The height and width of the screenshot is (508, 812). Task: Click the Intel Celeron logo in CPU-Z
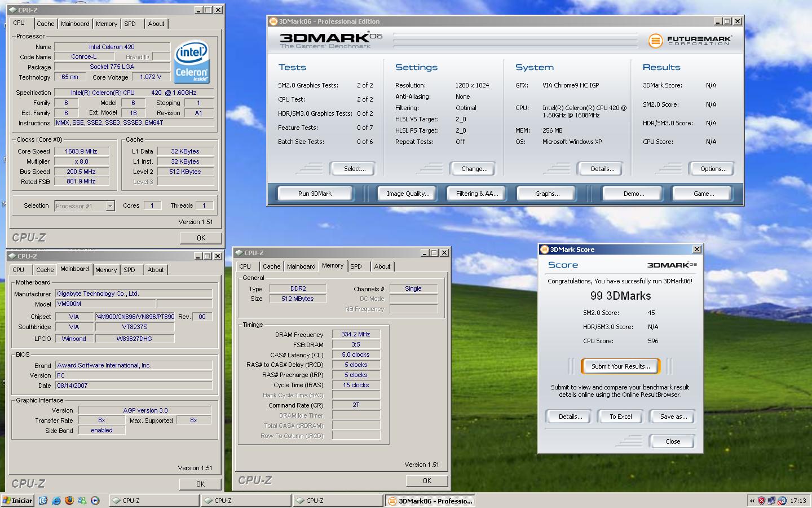coord(192,62)
